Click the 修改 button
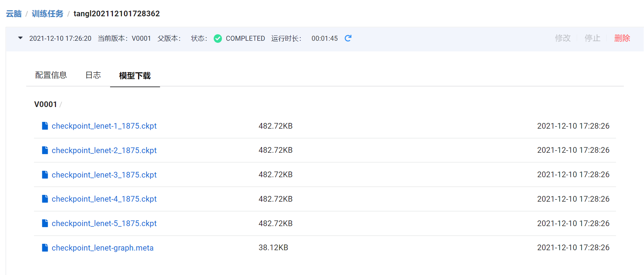 pyautogui.click(x=563, y=38)
